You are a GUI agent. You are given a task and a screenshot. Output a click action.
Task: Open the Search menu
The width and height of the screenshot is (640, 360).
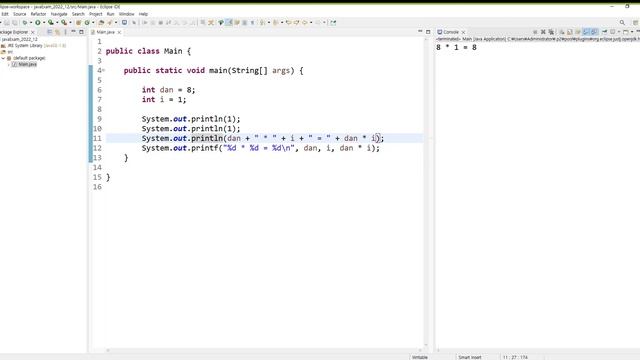coord(78,14)
